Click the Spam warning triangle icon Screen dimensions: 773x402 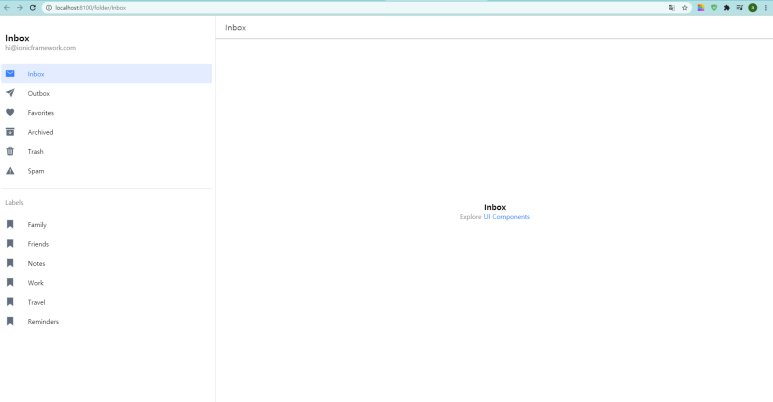tap(10, 171)
